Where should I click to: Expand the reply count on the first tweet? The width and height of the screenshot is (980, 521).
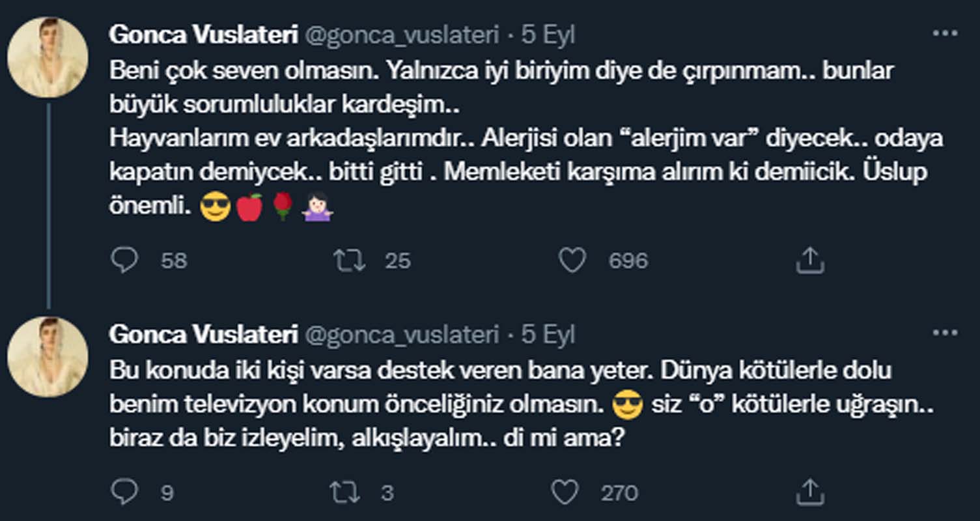tap(172, 260)
